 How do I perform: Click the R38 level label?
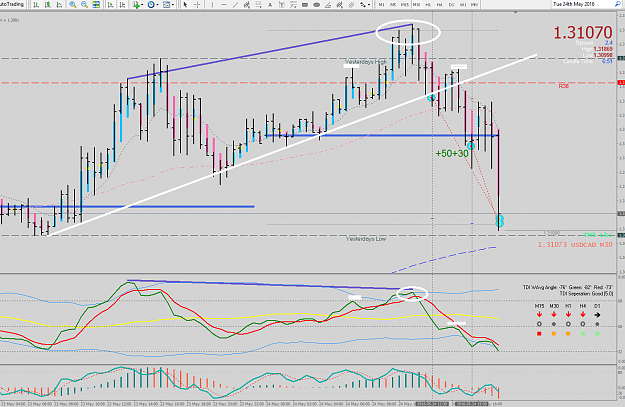coord(563,86)
